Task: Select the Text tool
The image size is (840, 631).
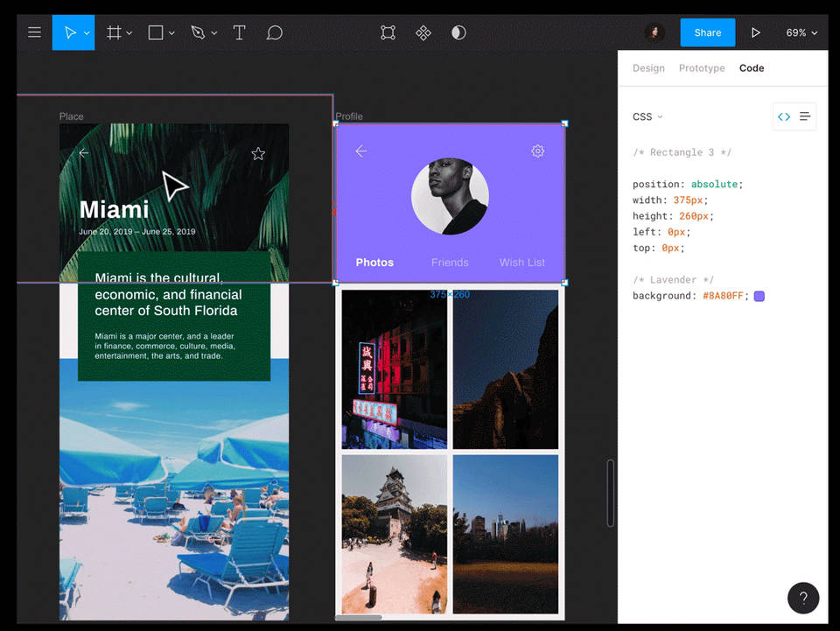Action: point(239,32)
